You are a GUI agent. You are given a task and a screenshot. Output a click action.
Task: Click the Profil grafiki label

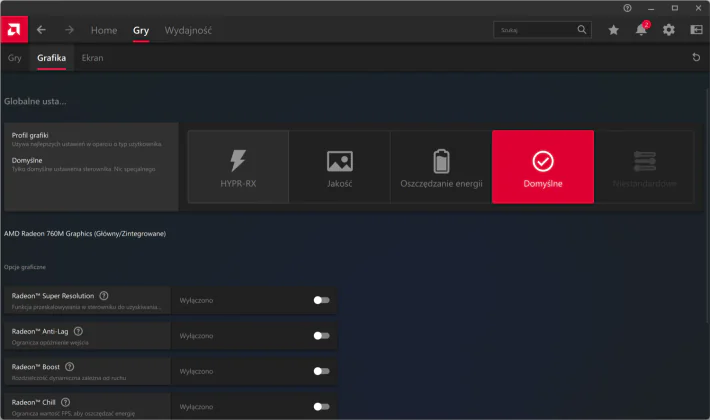click(30, 135)
